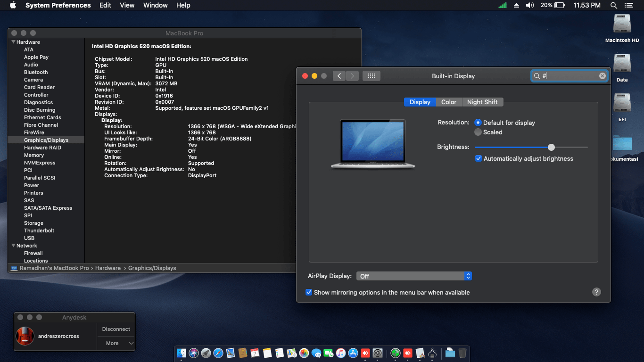
Task: Open Macintosh HD desktop drive
Action: tap(622, 28)
